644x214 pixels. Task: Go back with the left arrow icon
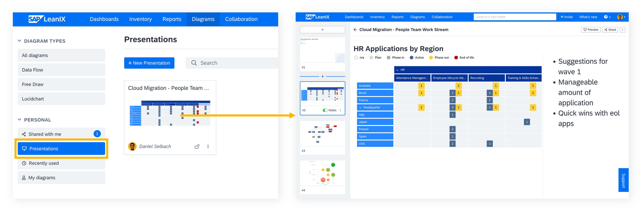pyautogui.click(x=355, y=30)
